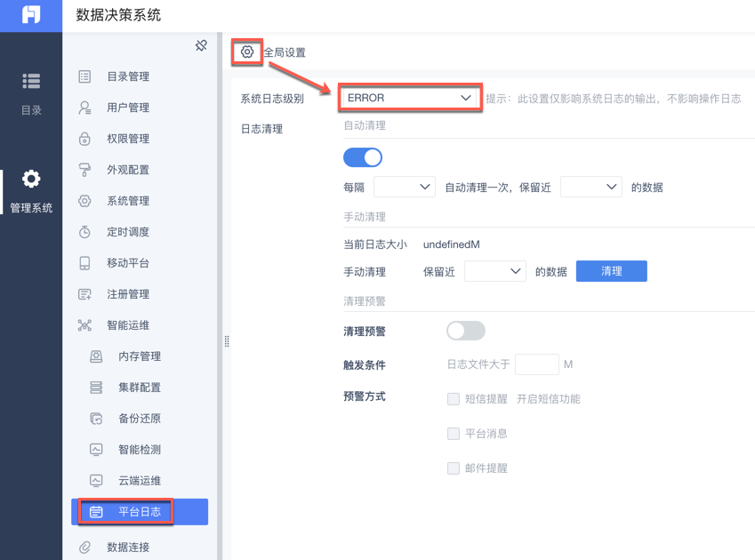The image size is (755, 560).
Task: Click the 开启短信功能 link
Action: pyautogui.click(x=548, y=399)
